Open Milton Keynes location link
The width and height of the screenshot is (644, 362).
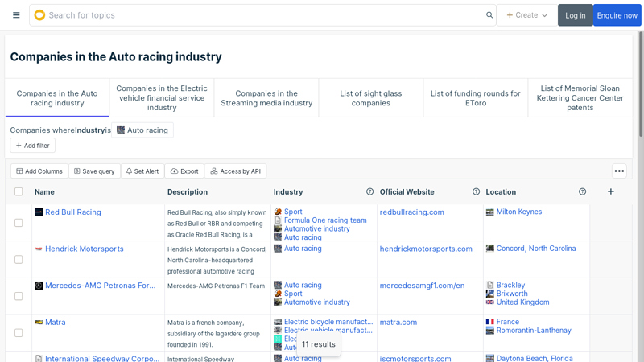[x=519, y=212]
